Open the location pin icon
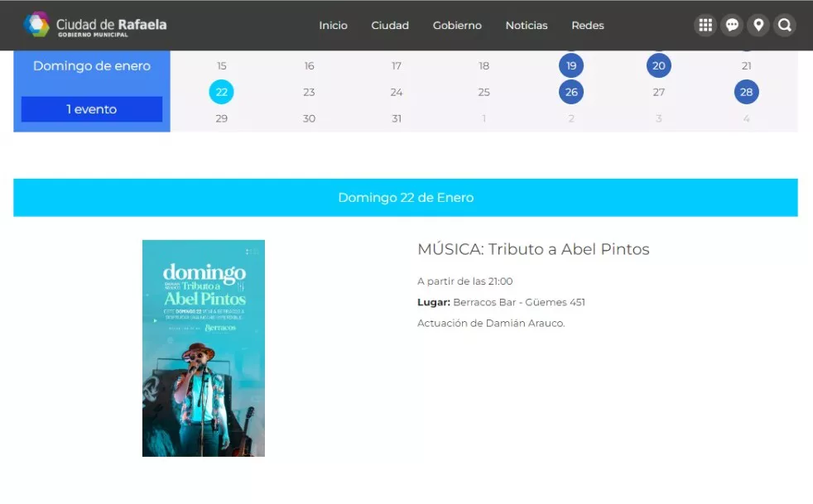Viewport: 813px width, 504px height. [x=758, y=25]
